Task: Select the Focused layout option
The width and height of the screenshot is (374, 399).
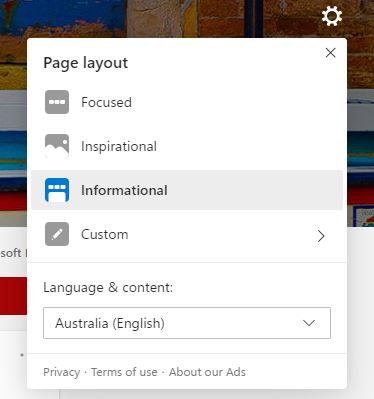Action: (x=187, y=102)
